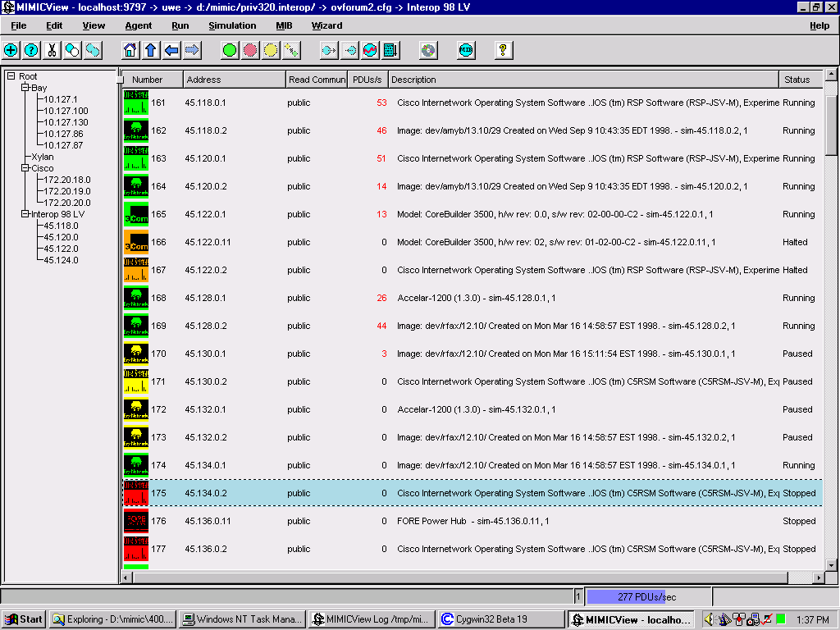The image size is (840, 630).
Task: Click the compact disc toolbar icon
Action: (x=428, y=50)
